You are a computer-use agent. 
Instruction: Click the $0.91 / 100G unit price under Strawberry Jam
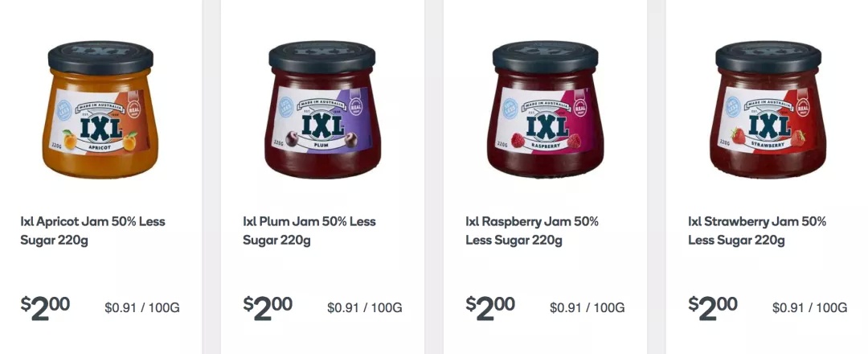[x=810, y=308]
